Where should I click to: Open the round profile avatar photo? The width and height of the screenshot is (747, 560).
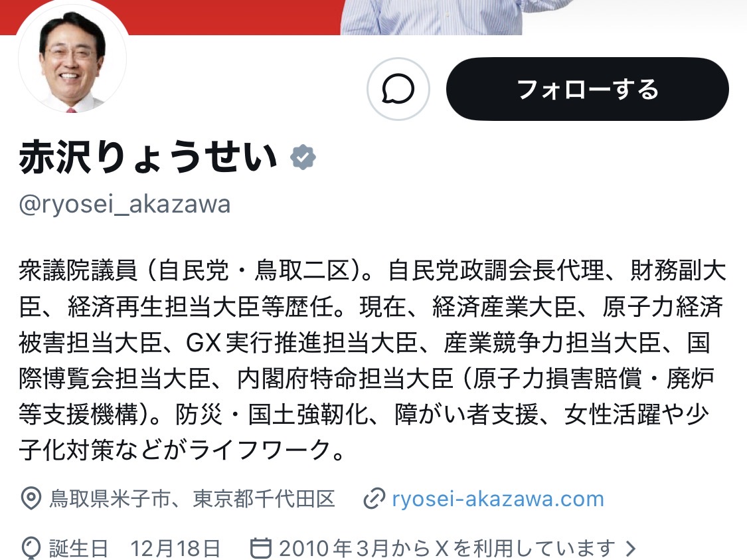pyautogui.click(x=72, y=58)
